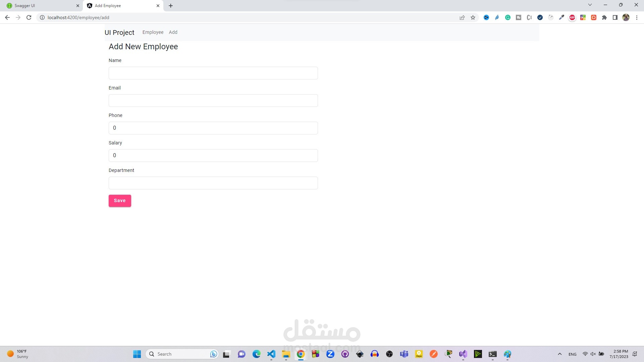Viewport: 644px width, 362px height.
Task: Reload the current page
Action: [29, 17]
